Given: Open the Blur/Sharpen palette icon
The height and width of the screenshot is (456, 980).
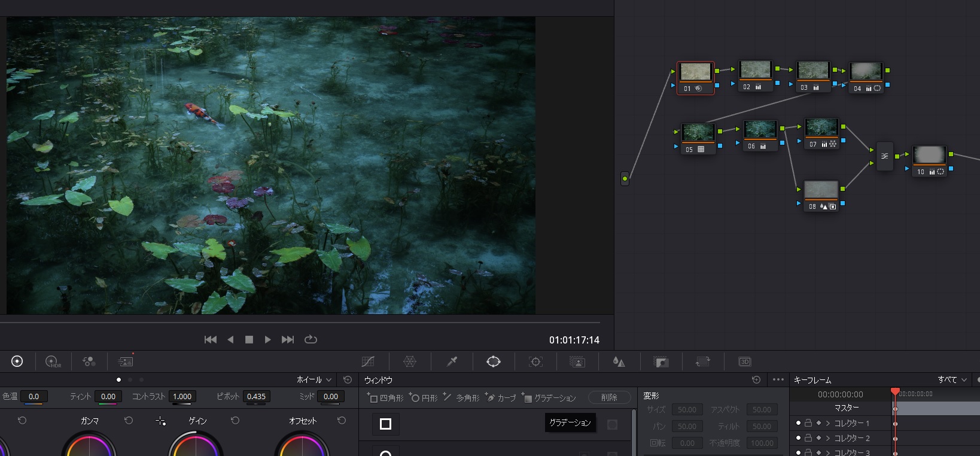Looking at the screenshot, I should pos(619,361).
